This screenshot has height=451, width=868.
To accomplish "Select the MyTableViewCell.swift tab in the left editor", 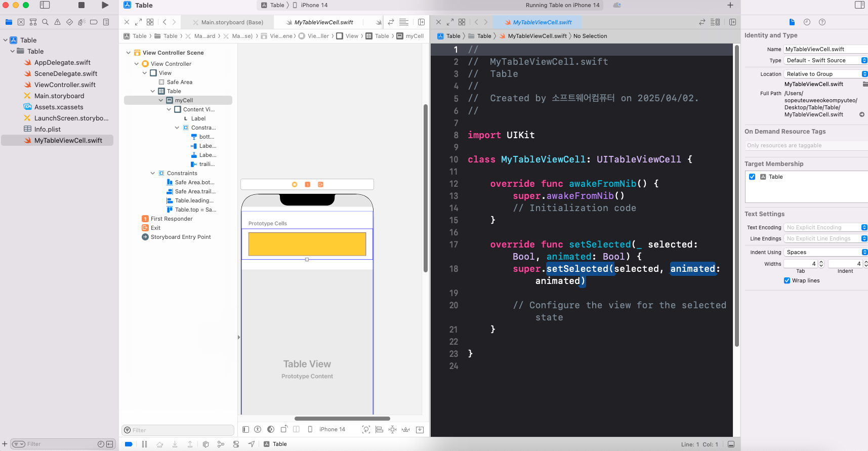I will click(319, 22).
